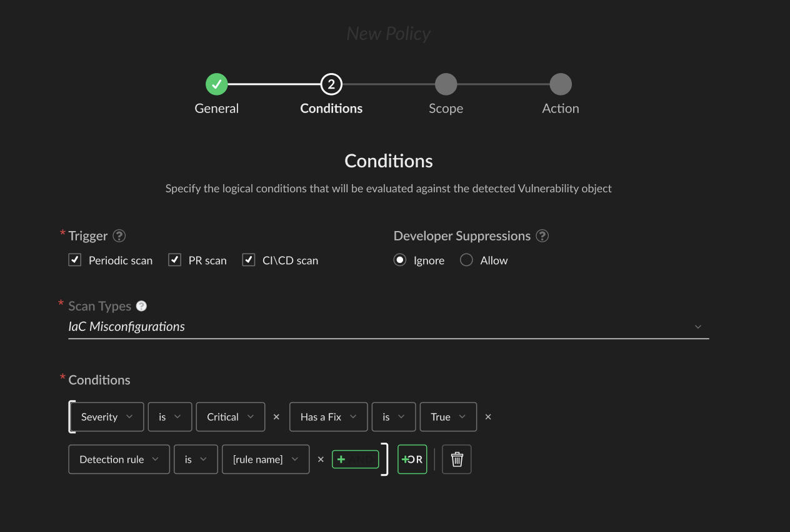Screen dimensions: 790x532
Task: Uncheck the Periodic scan checkbox
Action: 74,260
